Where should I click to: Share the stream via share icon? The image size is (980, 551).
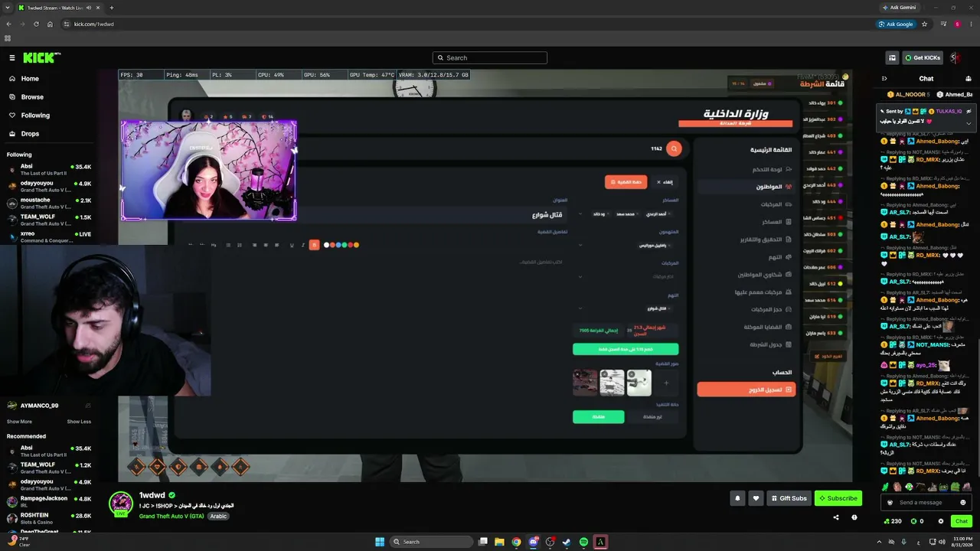coord(835,517)
